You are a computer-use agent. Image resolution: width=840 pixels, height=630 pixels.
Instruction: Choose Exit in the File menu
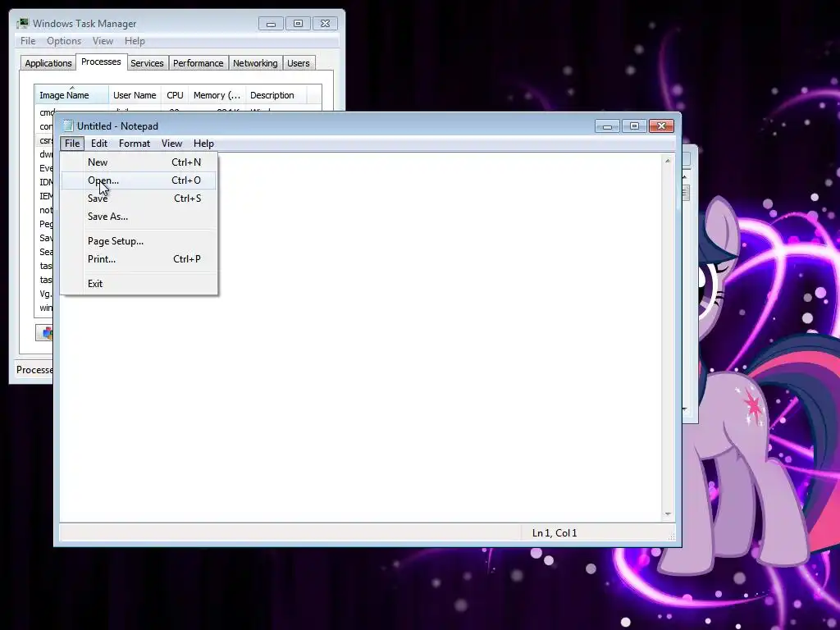139,284
